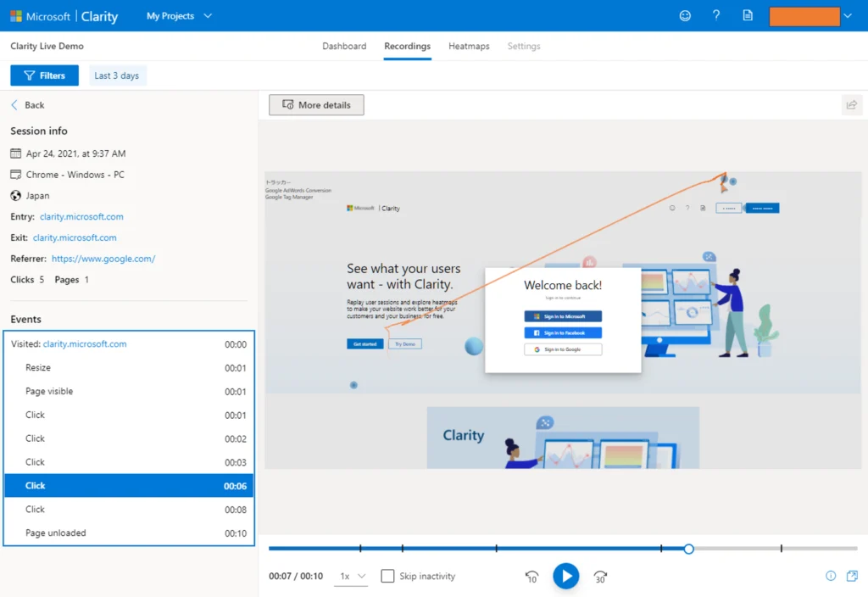Click the calendar icon beside session date
This screenshot has width=868, height=597.
tap(15, 153)
